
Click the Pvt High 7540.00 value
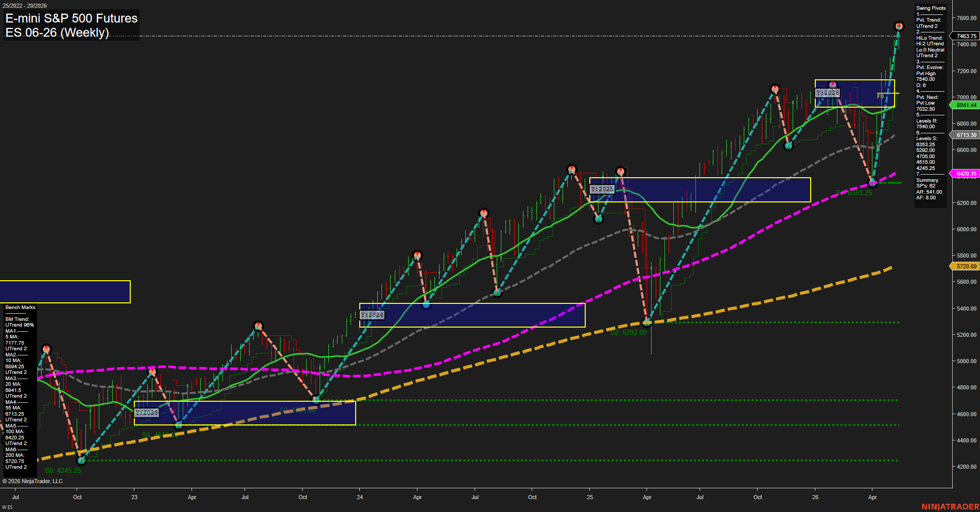coord(926,76)
